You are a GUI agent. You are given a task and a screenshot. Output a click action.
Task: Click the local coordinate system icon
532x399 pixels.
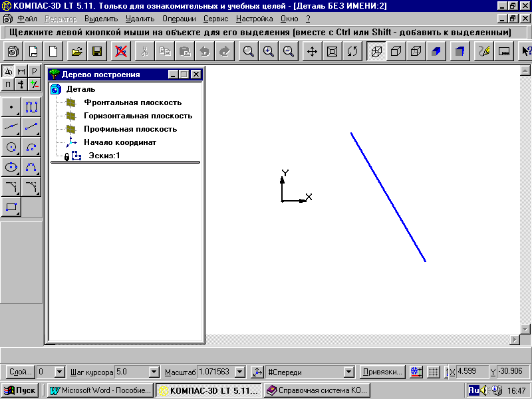point(257,372)
